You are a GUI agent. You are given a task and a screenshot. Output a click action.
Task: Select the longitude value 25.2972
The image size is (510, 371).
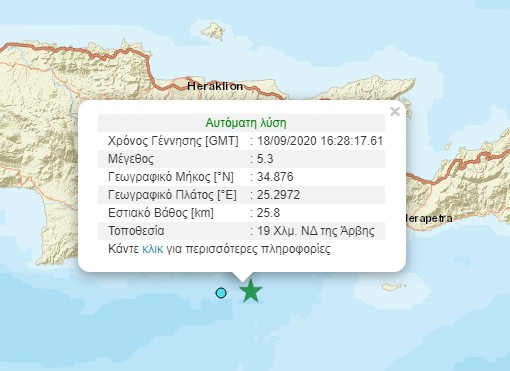(x=278, y=195)
